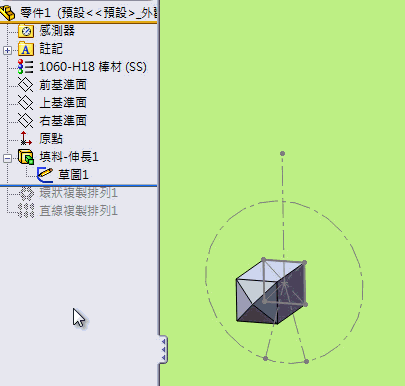Select the 填料-伸長1 text label
This screenshot has height=386, width=405.
[69, 157]
